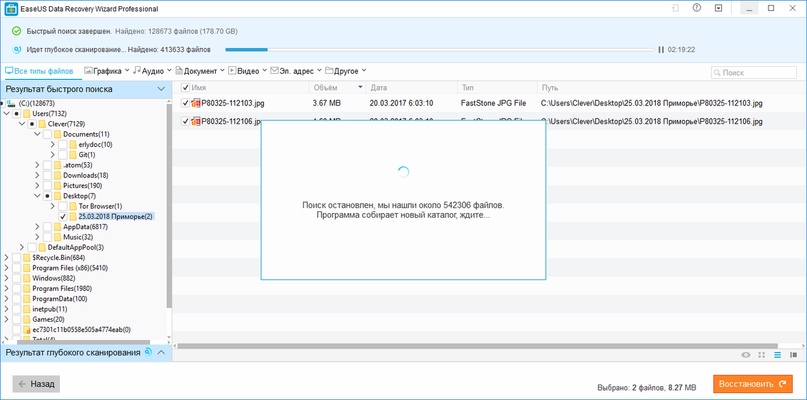Open the Графика filter dropdown
The image size is (807, 400).
pos(107,71)
